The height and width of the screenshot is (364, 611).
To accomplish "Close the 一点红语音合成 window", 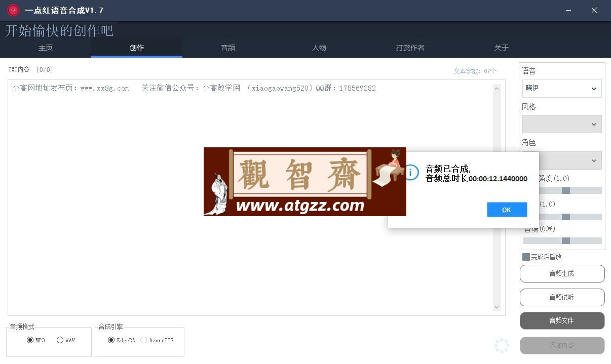I will [594, 10].
